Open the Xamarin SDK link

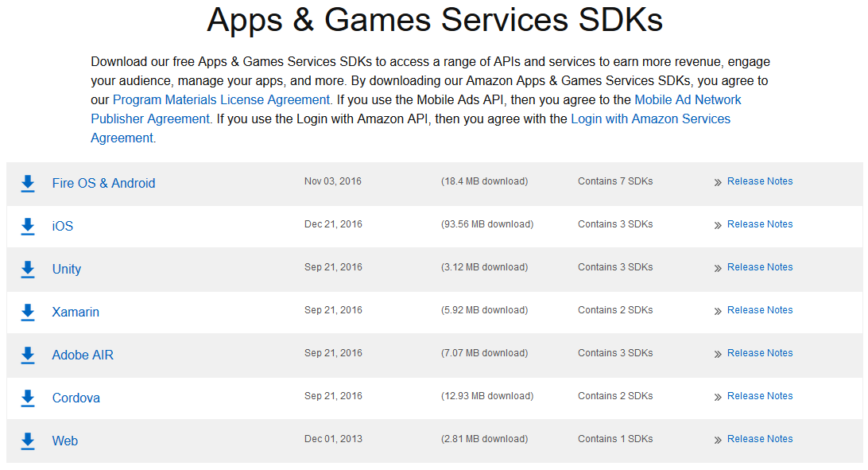(x=76, y=313)
